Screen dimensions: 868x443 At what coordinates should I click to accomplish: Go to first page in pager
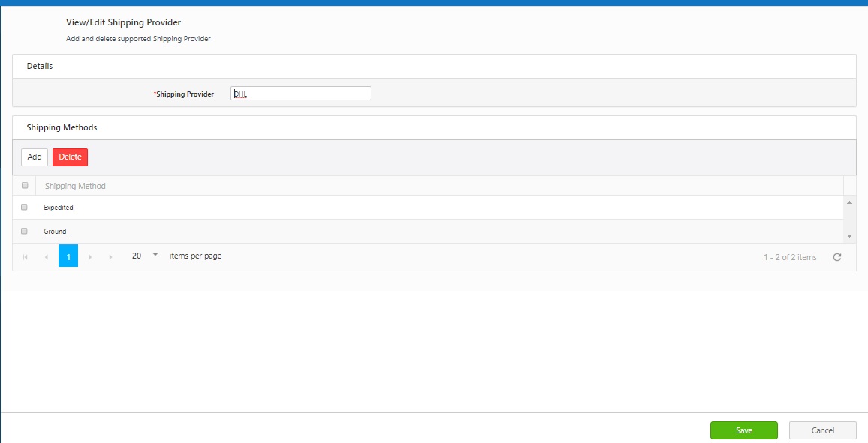pos(26,256)
